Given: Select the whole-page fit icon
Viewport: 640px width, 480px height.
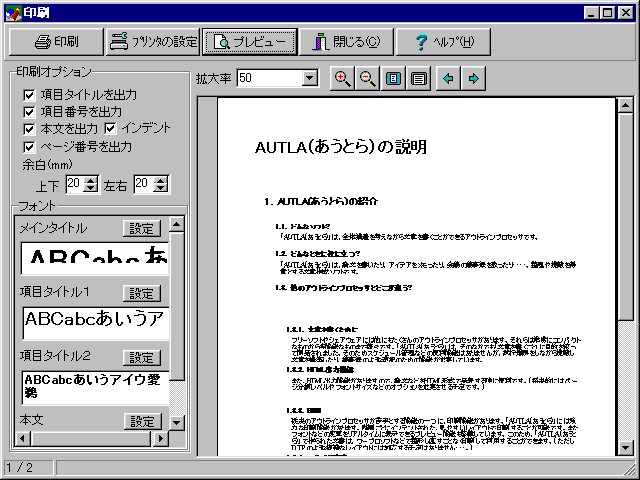Looking at the screenshot, I should click(x=393, y=78).
